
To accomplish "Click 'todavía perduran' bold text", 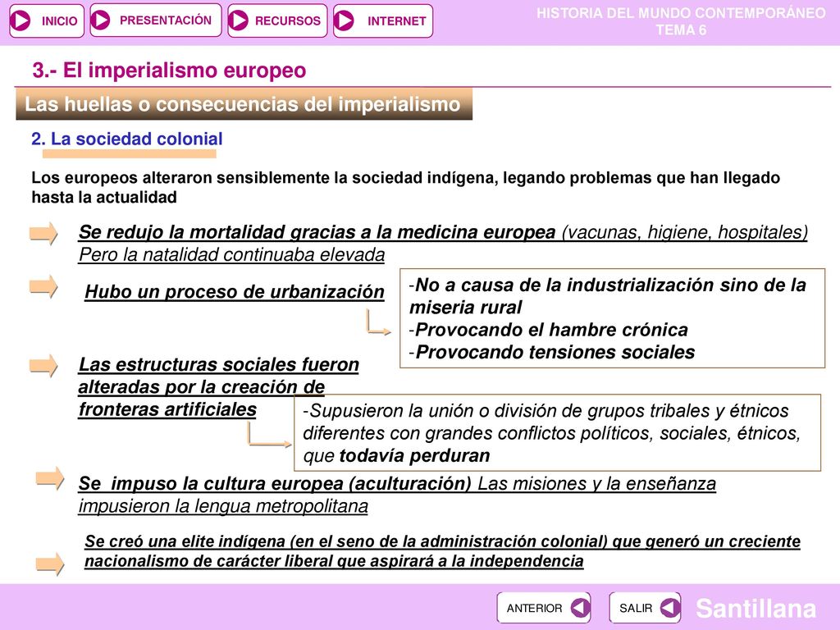I will (414, 456).
